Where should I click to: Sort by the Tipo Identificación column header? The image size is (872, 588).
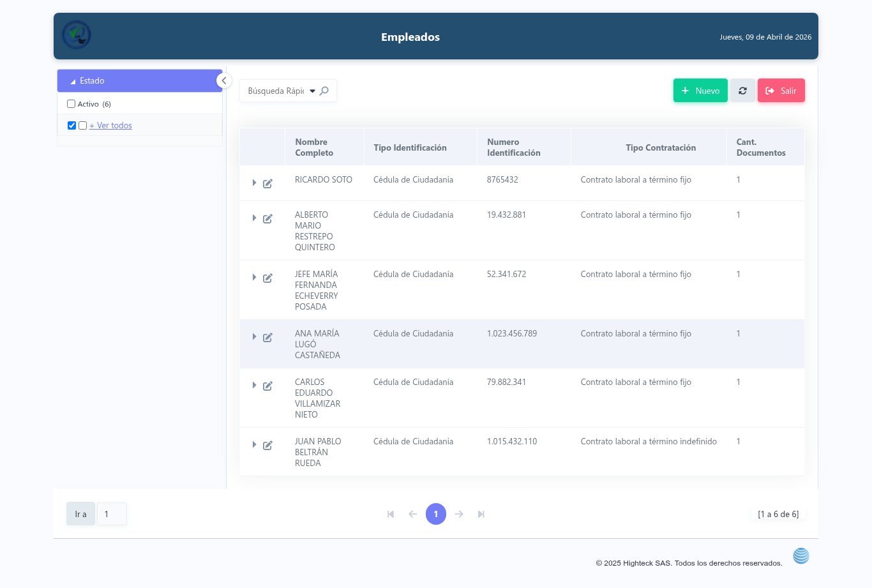tap(410, 147)
